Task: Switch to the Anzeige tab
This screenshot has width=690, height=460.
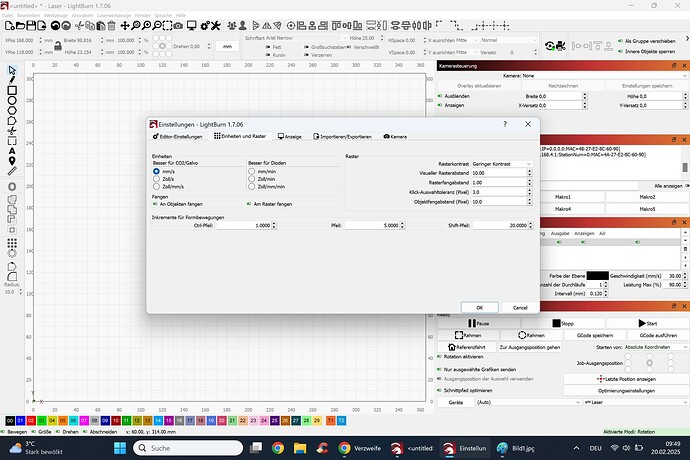Action: 290,136
